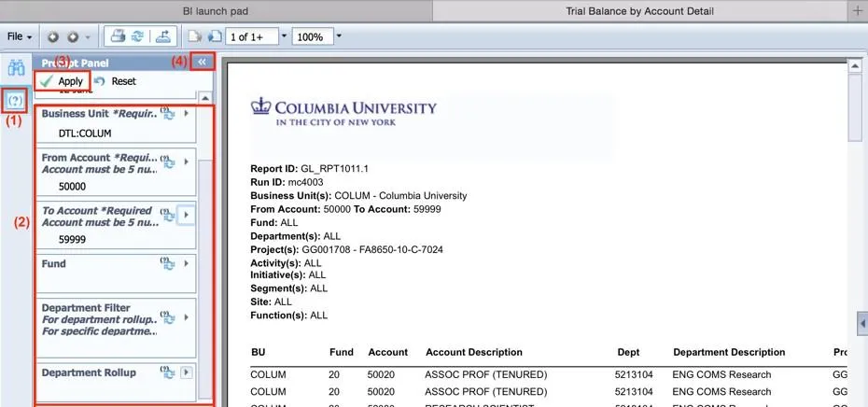Click From Account prompt refresh icon
Screen dimensions: 868x407
(x=168, y=161)
